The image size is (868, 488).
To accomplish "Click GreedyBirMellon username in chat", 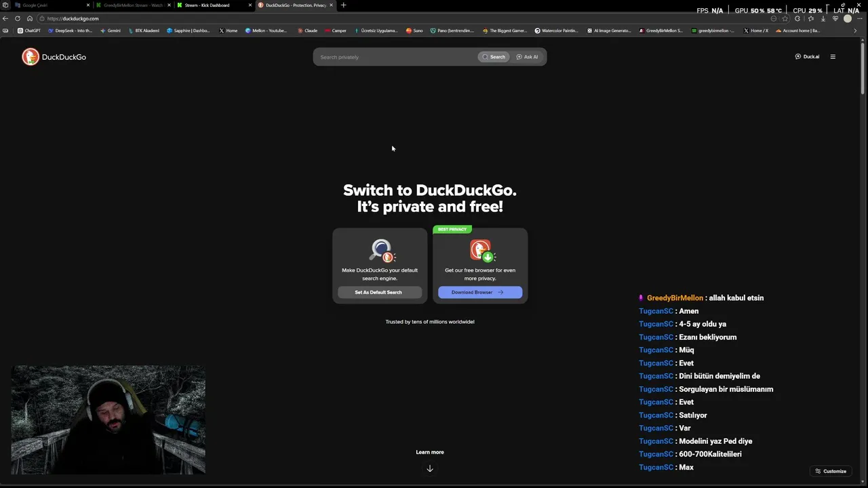I will (x=675, y=298).
